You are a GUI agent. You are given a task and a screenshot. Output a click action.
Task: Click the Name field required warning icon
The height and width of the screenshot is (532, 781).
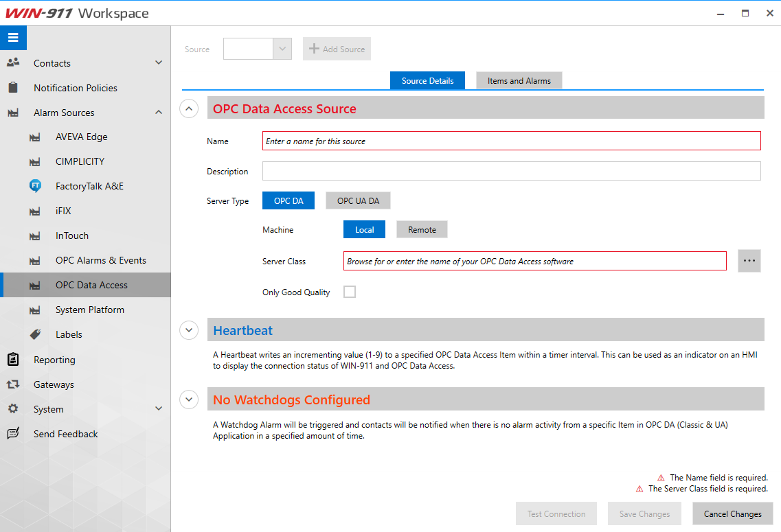pyautogui.click(x=661, y=478)
